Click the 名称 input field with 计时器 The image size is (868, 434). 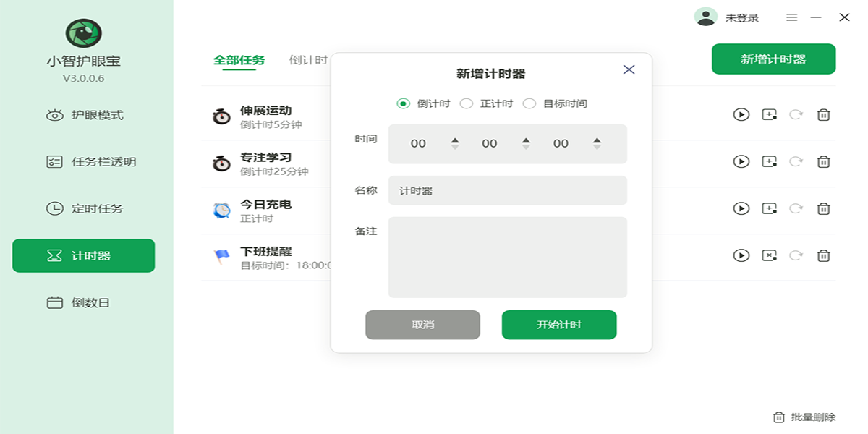508,190
